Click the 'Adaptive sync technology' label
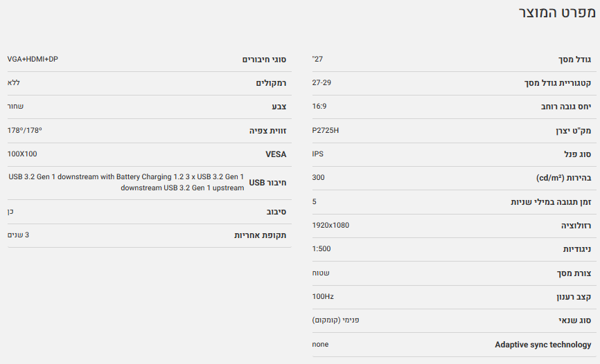Viewport: 600px width, 364px height. (x=543, y=345)
